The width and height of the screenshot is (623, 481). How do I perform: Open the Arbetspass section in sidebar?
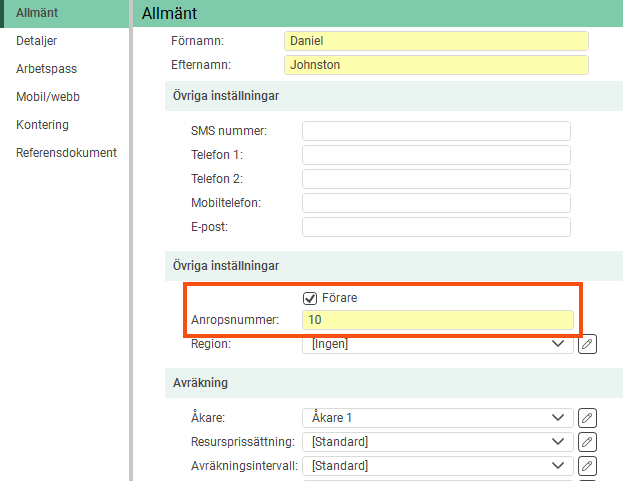click(x=46, y=69)
